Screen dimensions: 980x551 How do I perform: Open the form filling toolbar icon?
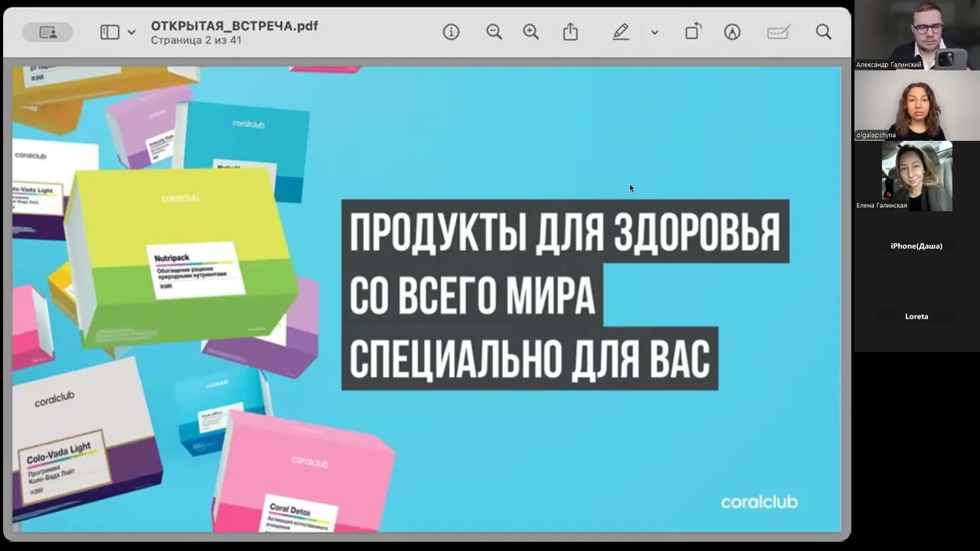pyautogui.click(x=779, y=32)
